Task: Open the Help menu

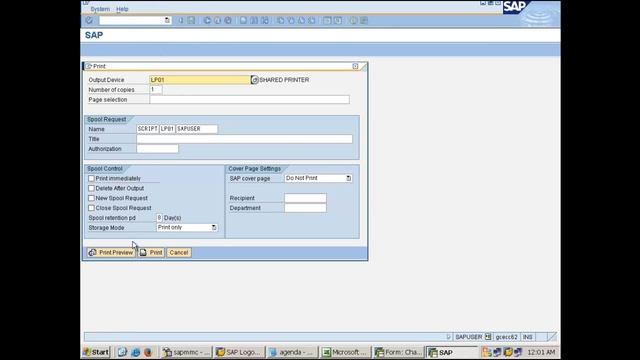Action: 122,9
